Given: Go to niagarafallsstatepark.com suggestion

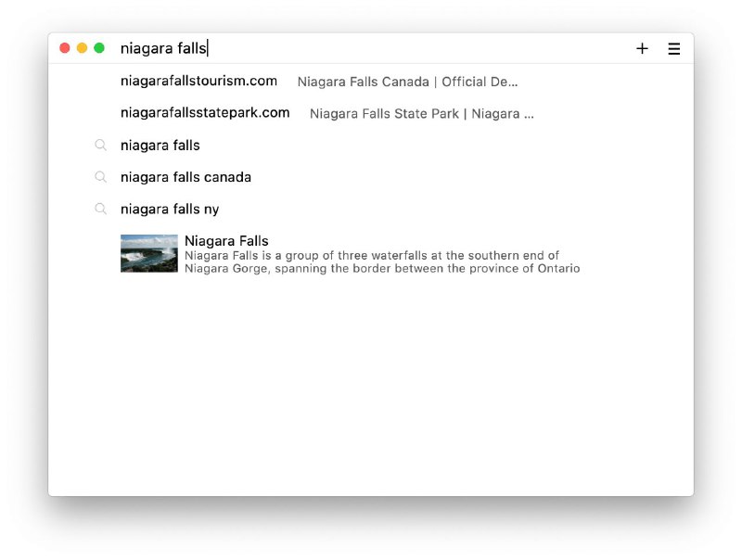Looking at the screenshot, I should tap(205, 112).
